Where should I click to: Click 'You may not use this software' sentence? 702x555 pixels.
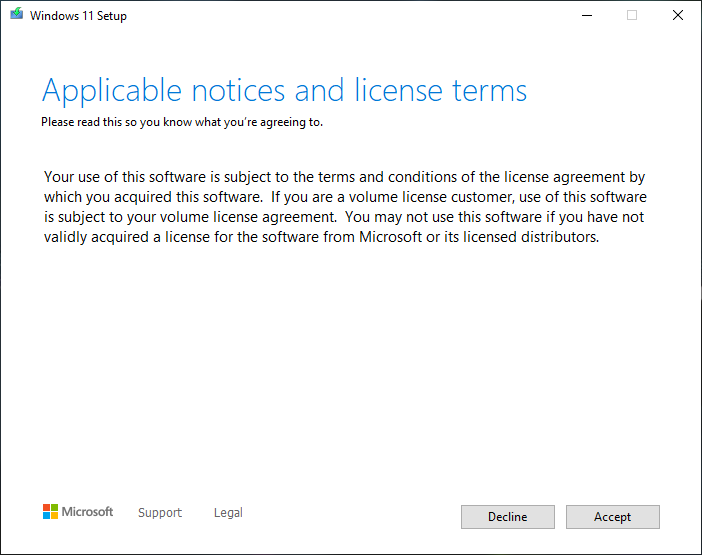[x=443, y=217]
